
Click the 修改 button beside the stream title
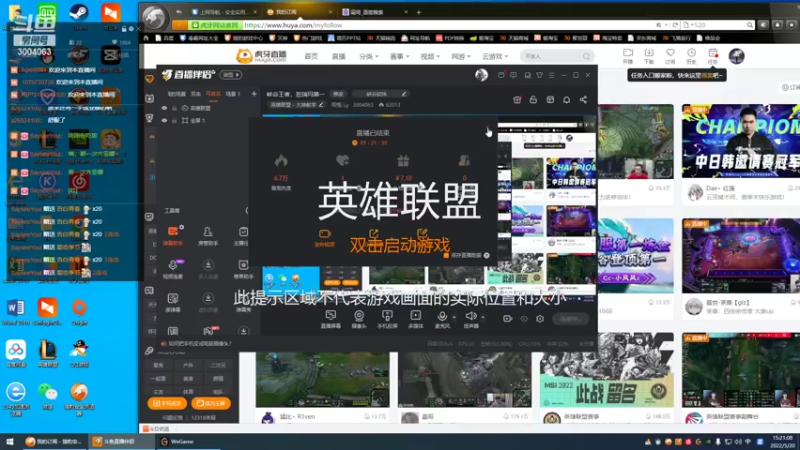pyautogui.click(x=338, y=94)
